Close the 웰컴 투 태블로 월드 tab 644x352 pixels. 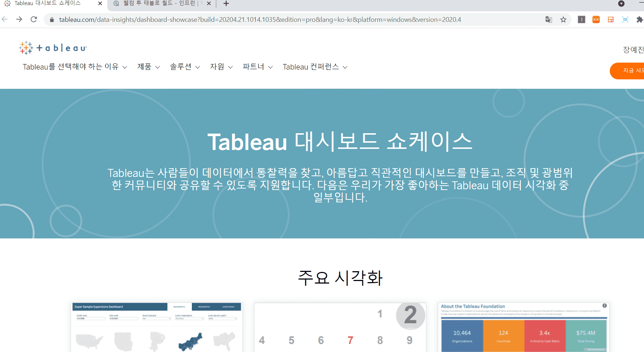click(x=209, y=4)
